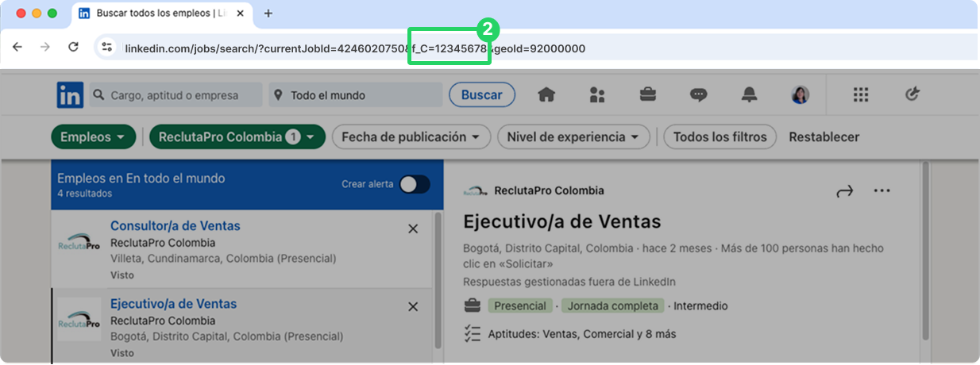Click the LinkedIn logo
Screen dimensions: 980x365
(70, 95)
